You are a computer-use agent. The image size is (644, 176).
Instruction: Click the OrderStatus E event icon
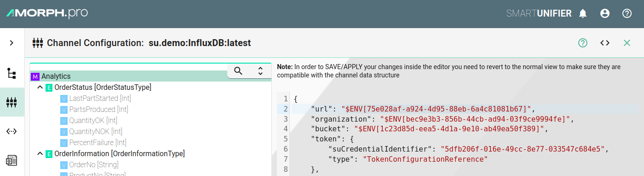[49, 88]
